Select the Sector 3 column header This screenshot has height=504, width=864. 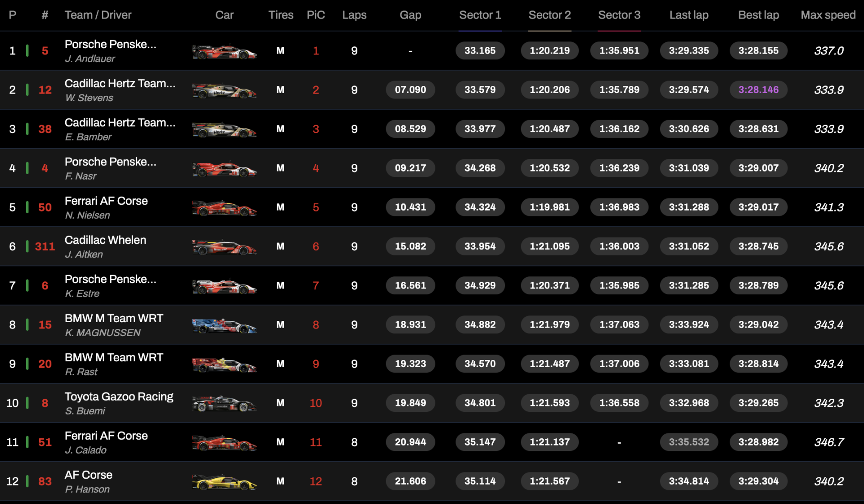point(619,15)
